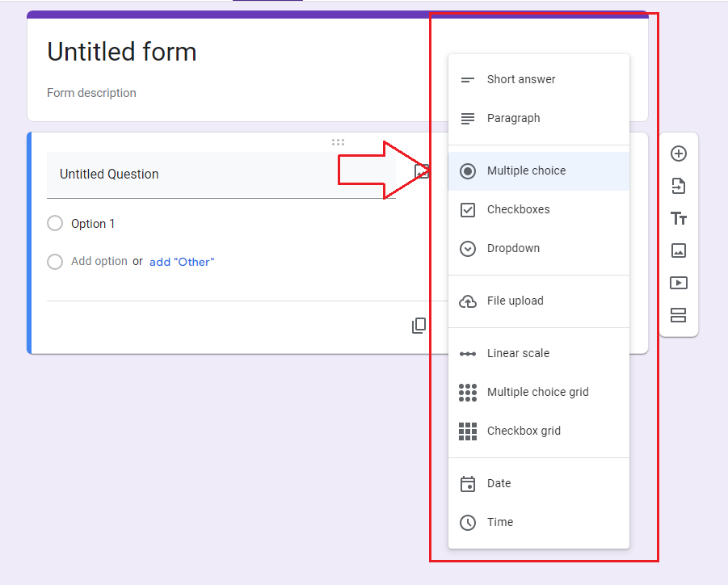Select Multiple choice in the type list
Viewport: 728px width, 585px height.
click(x=539, y=170)
